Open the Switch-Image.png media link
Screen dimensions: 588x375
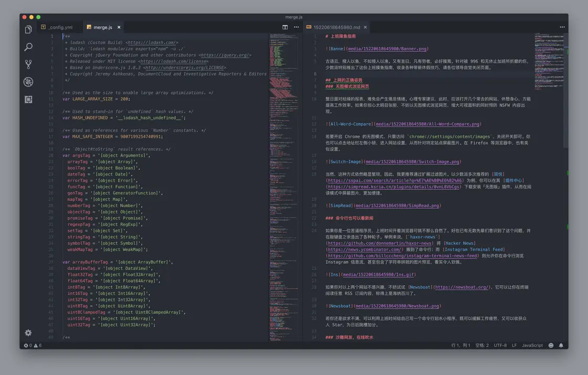coord(412,162)
